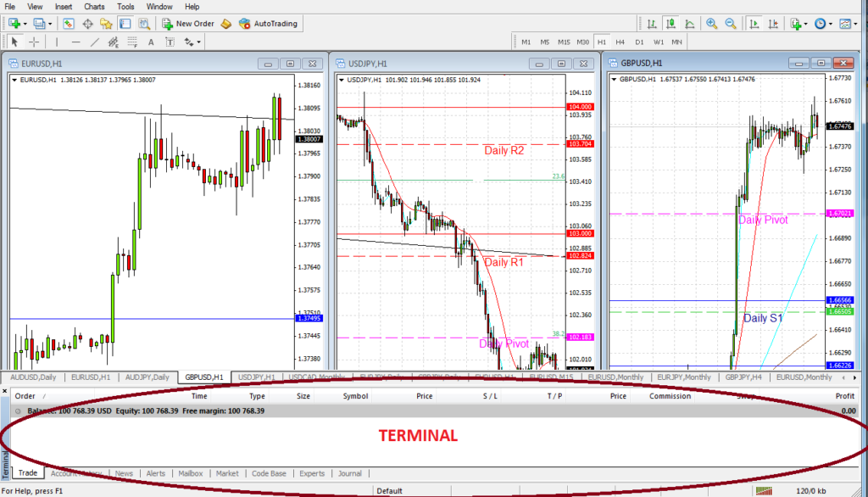Open the News tab in Terminal
This screenshot has width=868, height=497.
click(124, 473)
